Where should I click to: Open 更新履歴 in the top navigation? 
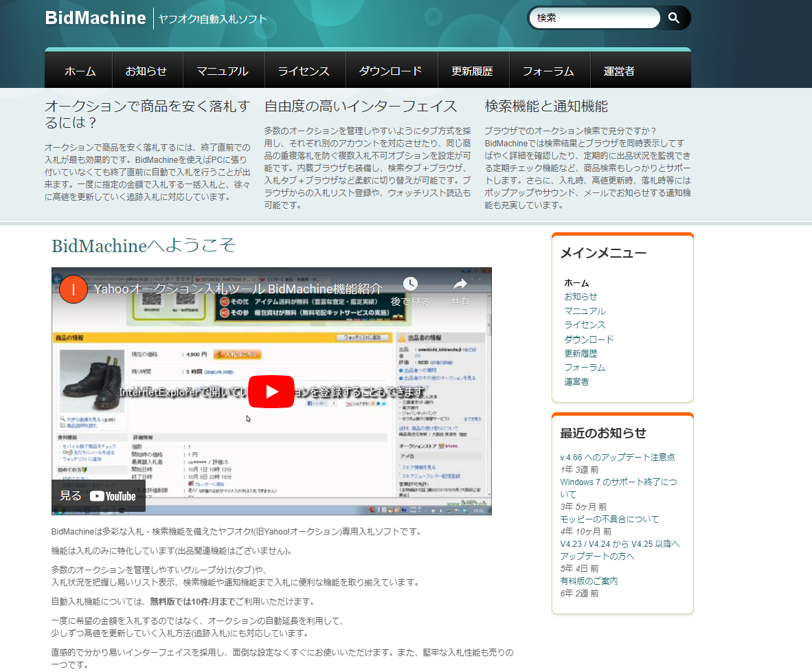coord(472,71)
